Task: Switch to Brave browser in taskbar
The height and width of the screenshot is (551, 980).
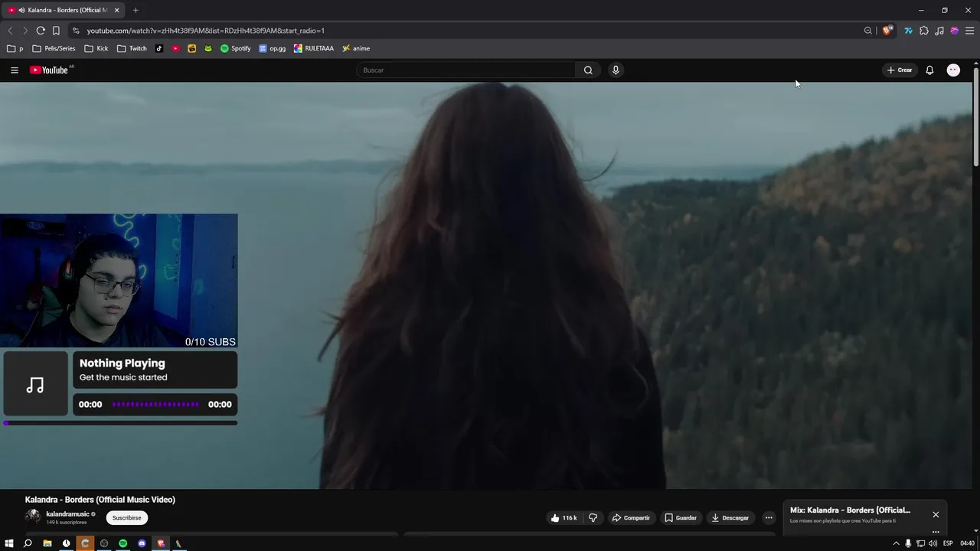Action: point(160,543)
